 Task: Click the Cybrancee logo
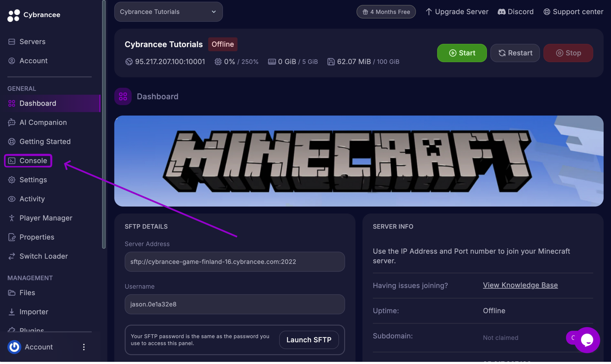click(x=34, y=15)
